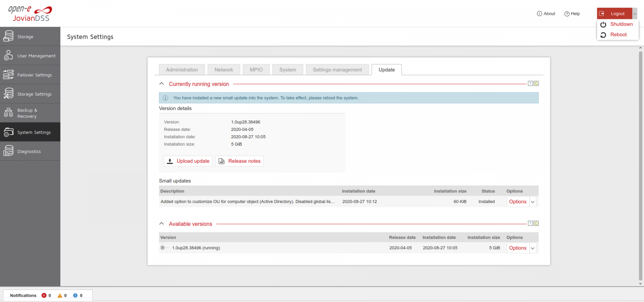This screenshot has width=644, height=302.
Task: Refresh the Available versions section
Action: click(536, 223)
